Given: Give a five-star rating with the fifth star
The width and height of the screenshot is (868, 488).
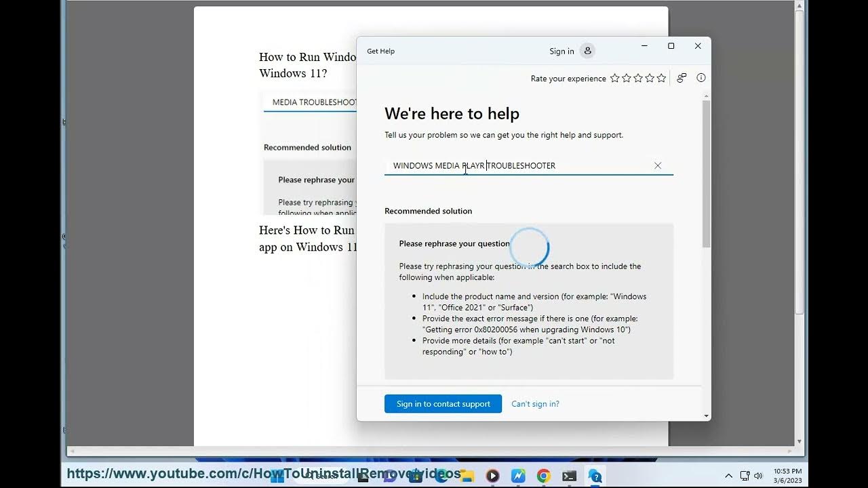Looking at the screenshot, I should pos(661,79).
